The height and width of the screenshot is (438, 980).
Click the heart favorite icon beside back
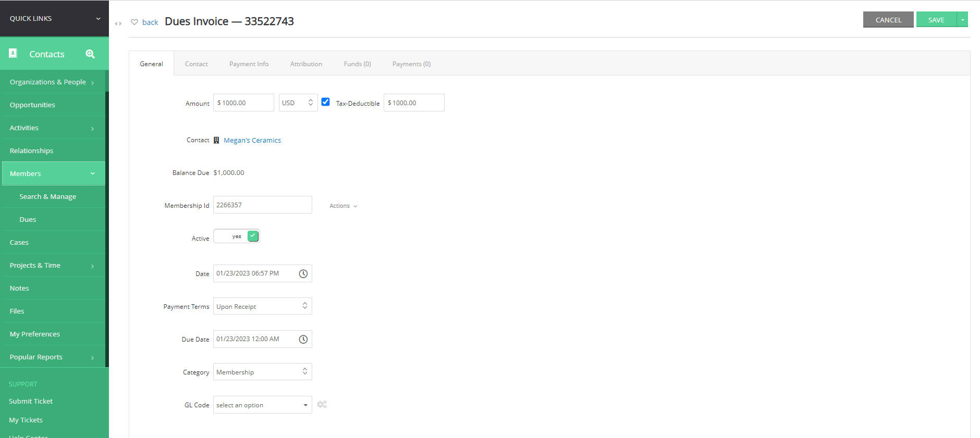coord(134,22)
